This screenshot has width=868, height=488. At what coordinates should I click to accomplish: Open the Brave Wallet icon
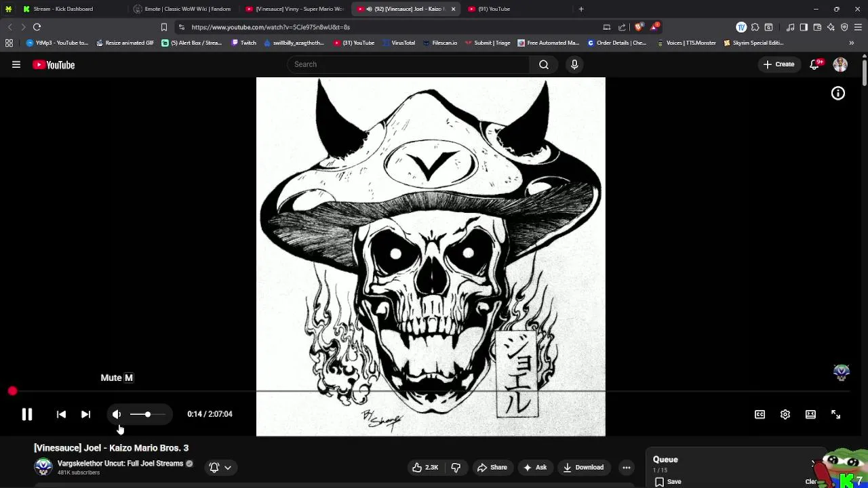coord(817,27)
